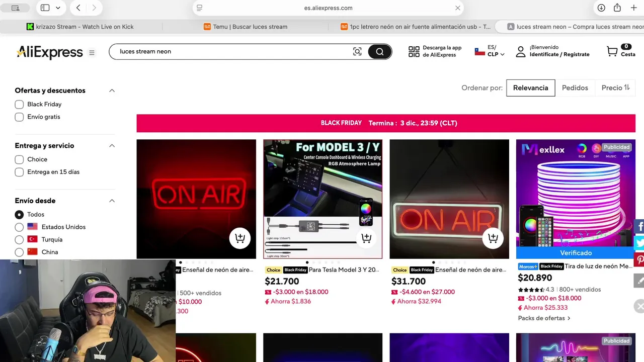The height and width of the screenshot is (362, 644).
Task: Check the Choice filter
Action: pyautogui.click(x=19, y=159)
